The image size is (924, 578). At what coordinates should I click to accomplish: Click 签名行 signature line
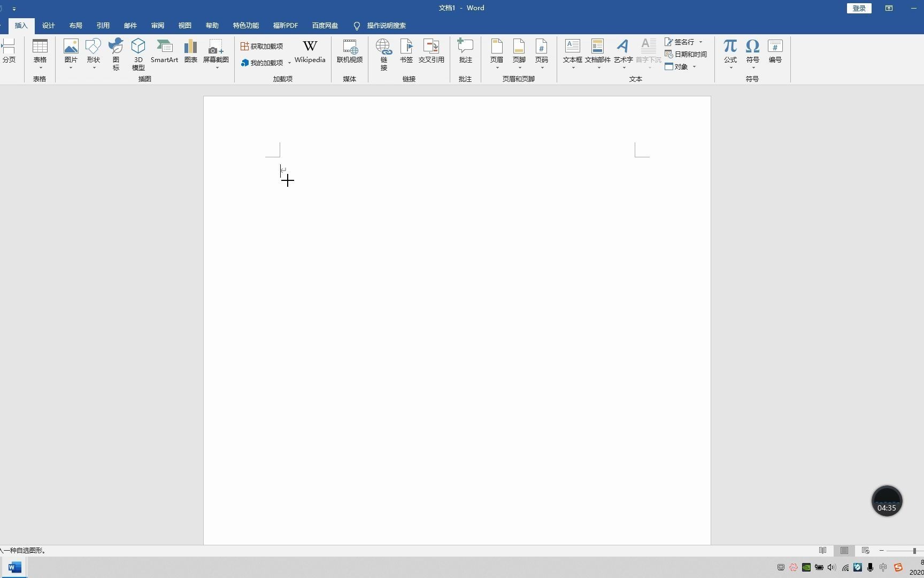tap(680, 42)
